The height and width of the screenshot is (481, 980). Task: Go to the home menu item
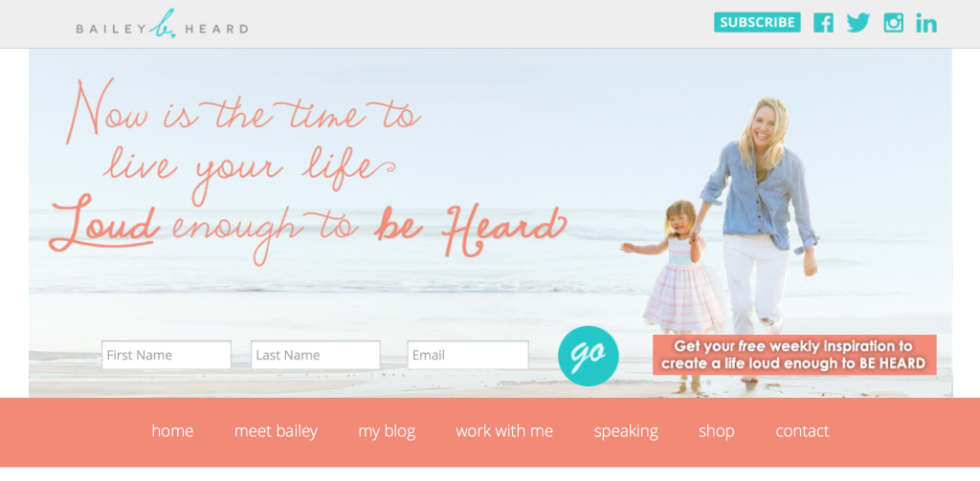pos(172,431)
